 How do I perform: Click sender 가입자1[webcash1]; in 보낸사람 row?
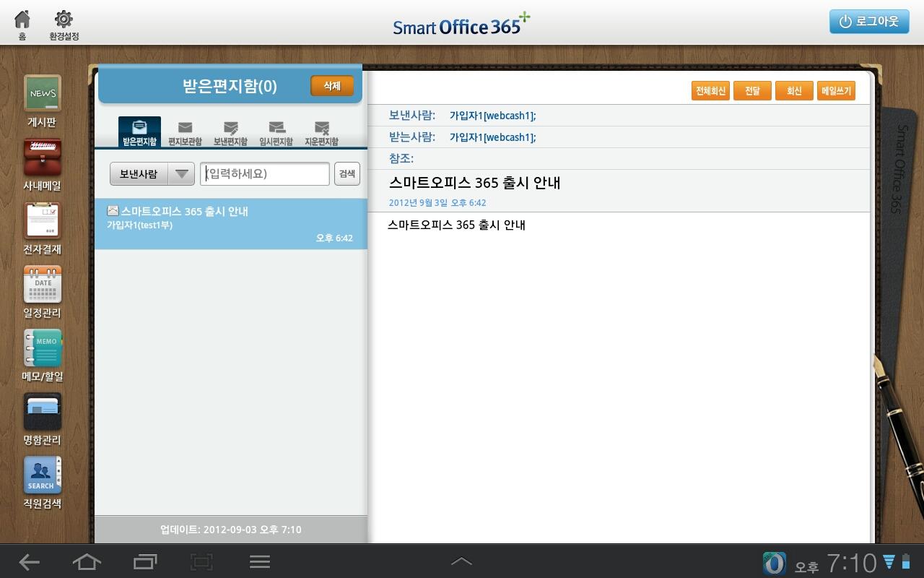[492, 116]
